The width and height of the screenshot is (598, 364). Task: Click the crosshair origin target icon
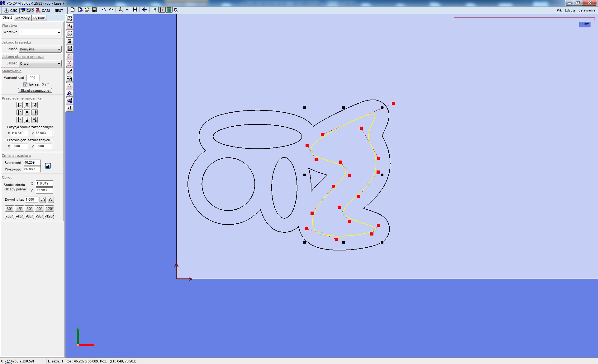click(145, 10)
